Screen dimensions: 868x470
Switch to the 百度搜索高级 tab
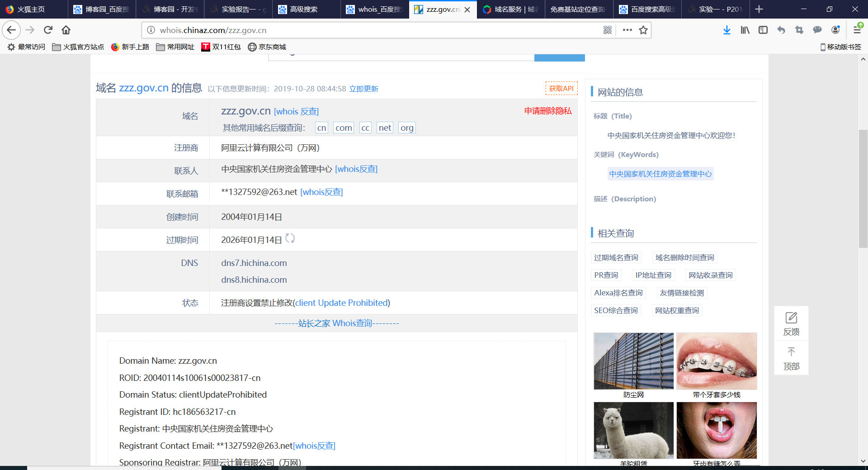647,9
